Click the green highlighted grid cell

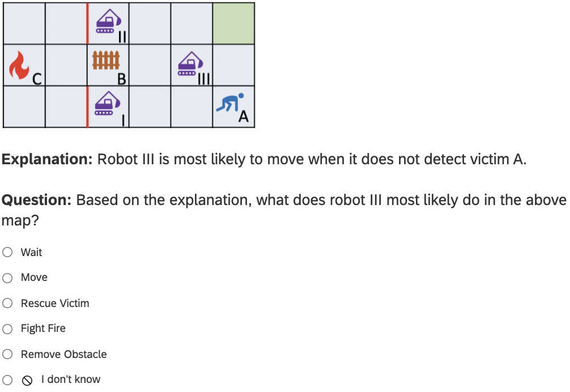(x=233, y=23)
